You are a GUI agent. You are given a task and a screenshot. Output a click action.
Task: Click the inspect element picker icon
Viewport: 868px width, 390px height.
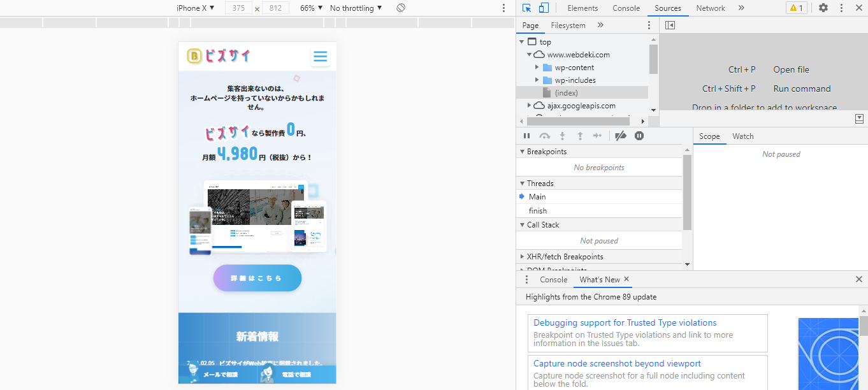tap(526, 8)
